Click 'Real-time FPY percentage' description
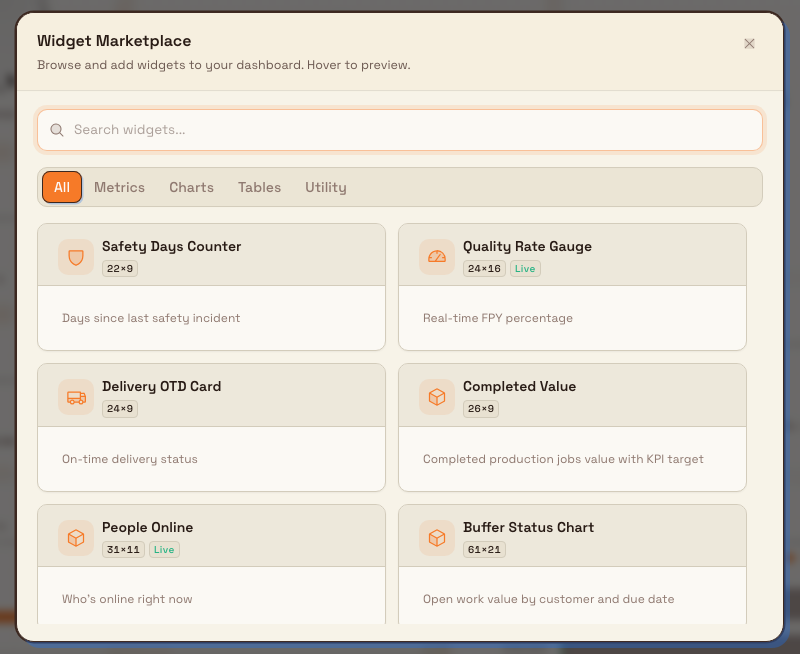 497,318
